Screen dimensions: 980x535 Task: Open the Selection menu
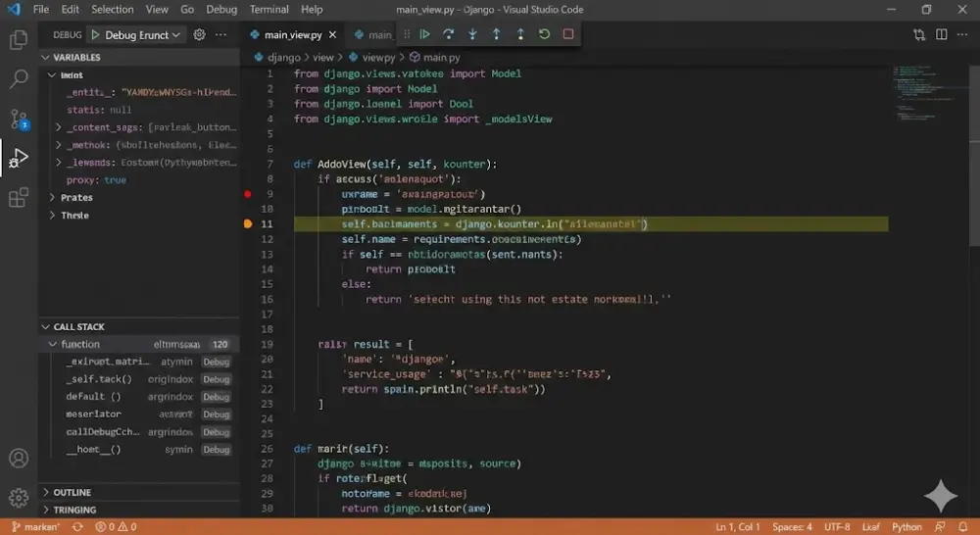pyautogui.click(x=113, y=10)
